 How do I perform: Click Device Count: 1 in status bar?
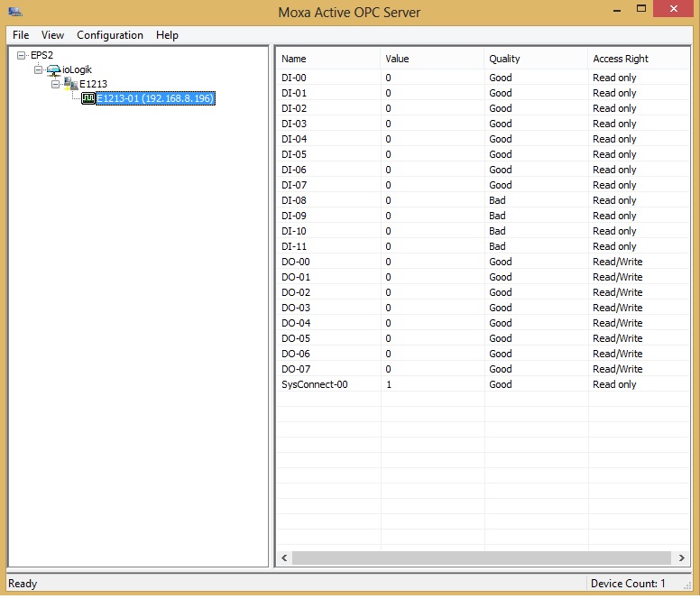(x=628, y=584)
